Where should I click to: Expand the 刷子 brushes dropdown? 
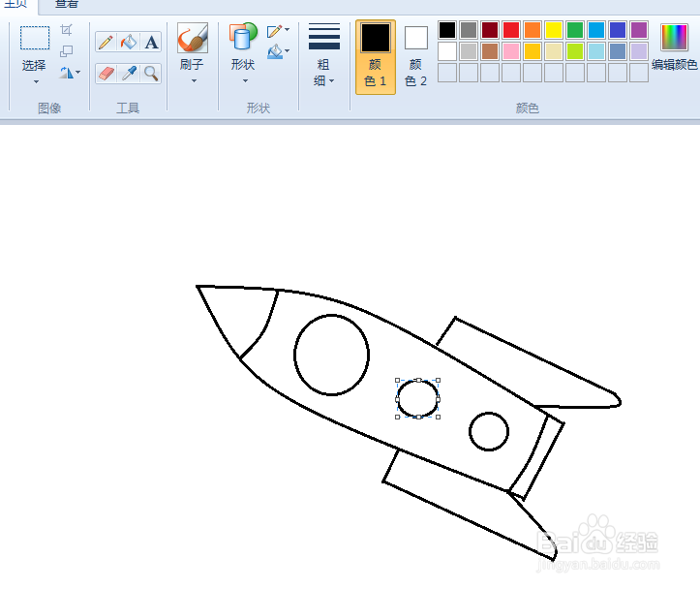click(194, 80)
